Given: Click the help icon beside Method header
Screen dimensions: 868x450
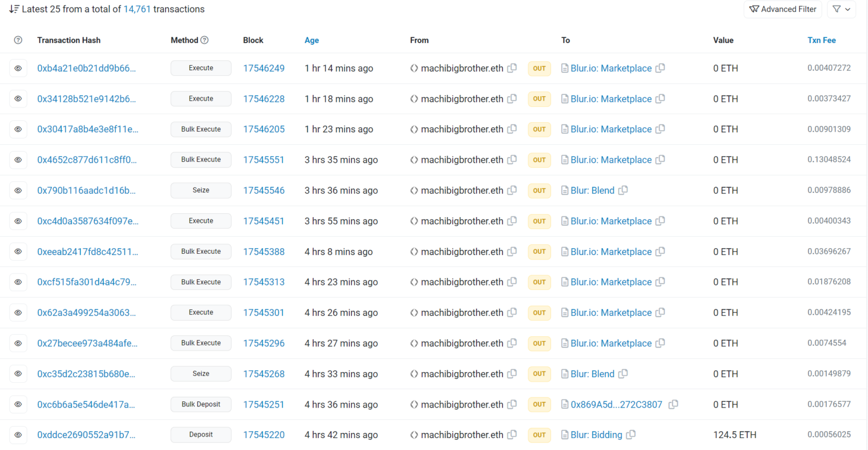Looking at the screenshot, I should [x=205, y=40].
